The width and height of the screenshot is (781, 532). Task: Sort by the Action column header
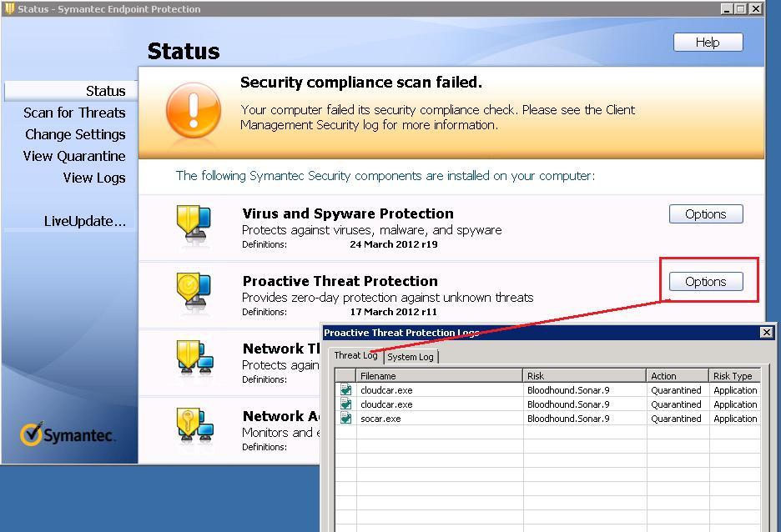[x=678, y=376]
